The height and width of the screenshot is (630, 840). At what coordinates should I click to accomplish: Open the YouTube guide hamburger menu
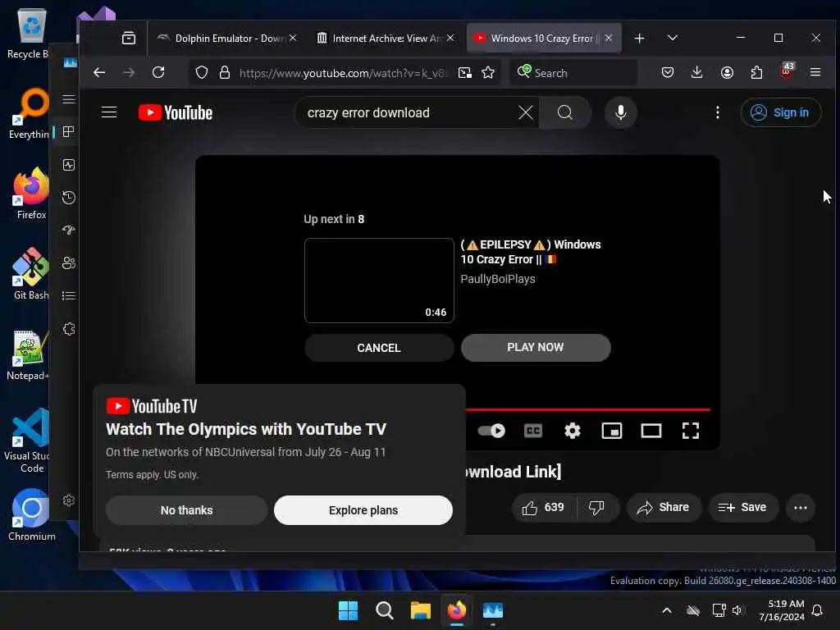pyautogui.click(x=109, y=112)
